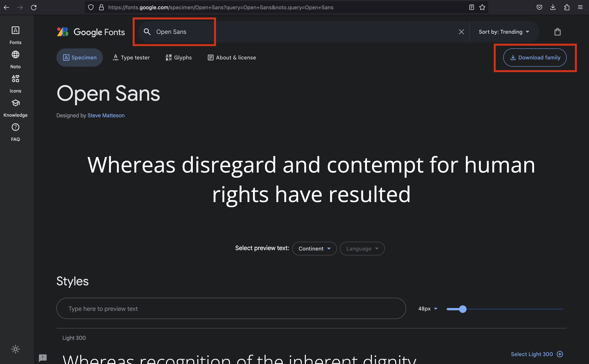Open the Pocket save icon
589x364 pixels.
[x=539, y=7]
